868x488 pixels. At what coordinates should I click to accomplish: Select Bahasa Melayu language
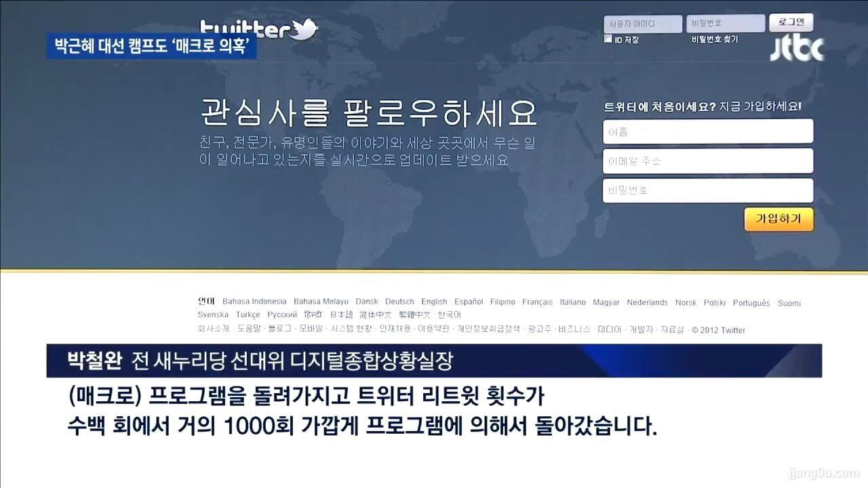click(321, 302)
